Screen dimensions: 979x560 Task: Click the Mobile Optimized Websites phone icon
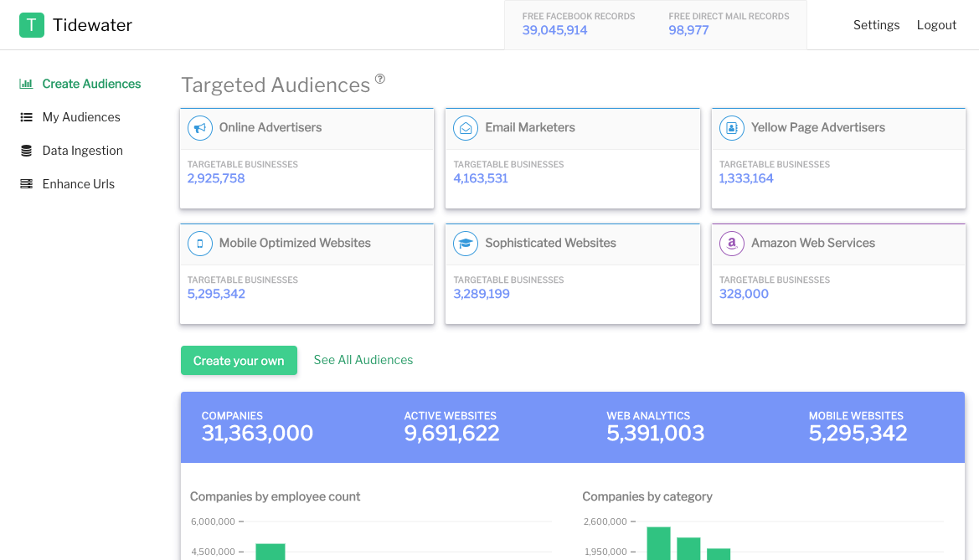[x=200, y=244]
